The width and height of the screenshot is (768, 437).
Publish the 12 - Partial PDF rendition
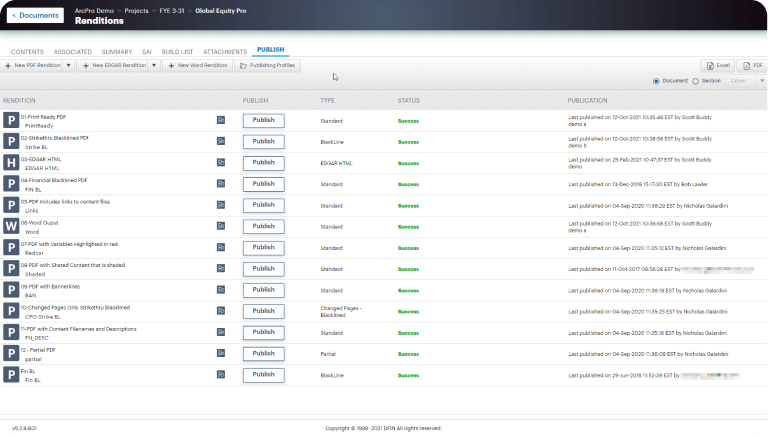(264, 354)
